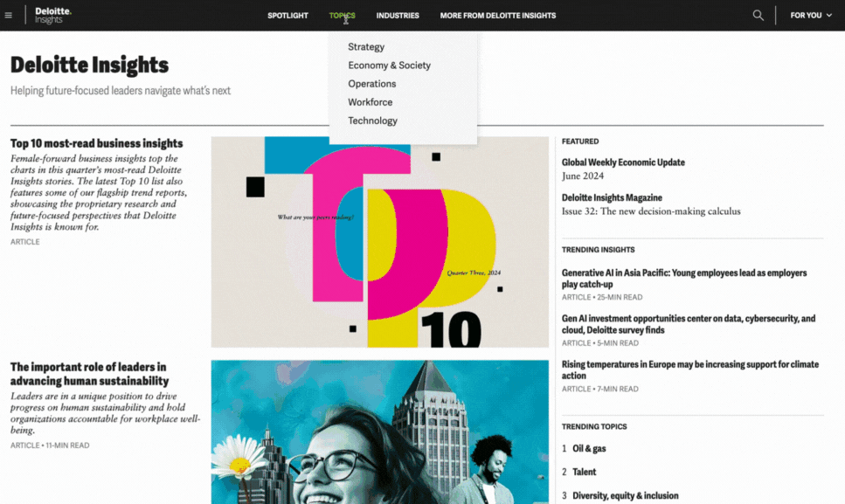Image resolution: width=845 pixels, height=504 pixels.
Task: Click 'Issue 32: The new decision-making calculus'
Action: (x=651, y=211)
